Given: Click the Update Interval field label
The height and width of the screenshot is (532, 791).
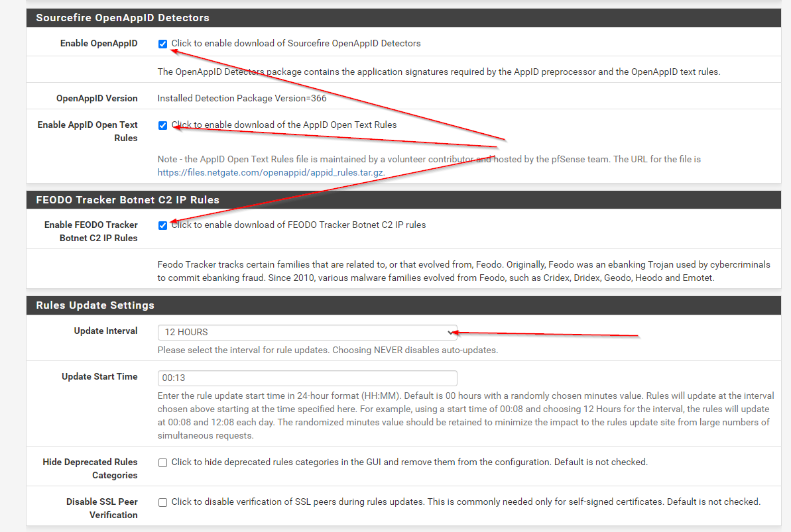Looking at the screenshot, I should pyautogui.click(x=105, y=331).
